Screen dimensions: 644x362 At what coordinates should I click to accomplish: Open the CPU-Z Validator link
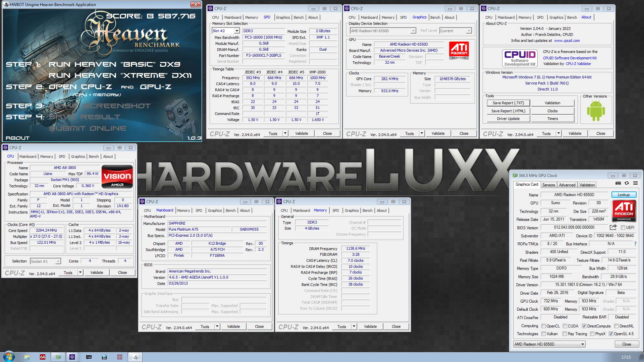point(578,64)
